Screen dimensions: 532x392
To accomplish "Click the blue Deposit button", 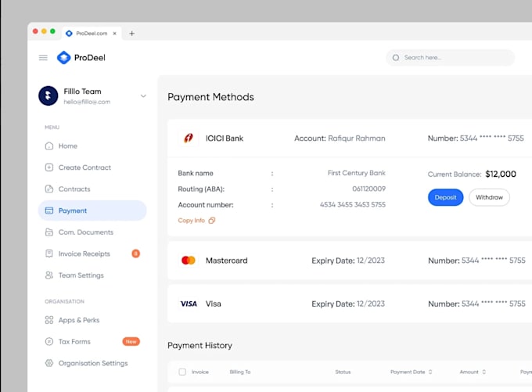I will [x=445, y=197].
